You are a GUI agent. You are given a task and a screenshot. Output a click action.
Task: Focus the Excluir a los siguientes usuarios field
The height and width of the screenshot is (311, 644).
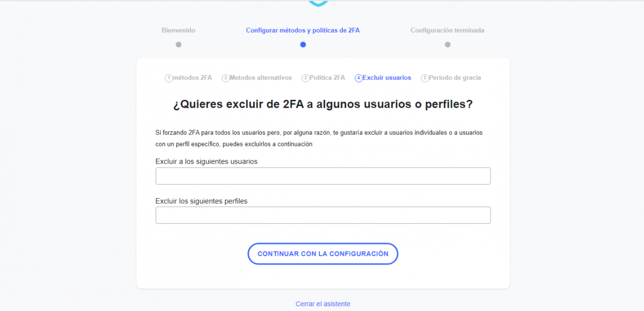point(323,176)
